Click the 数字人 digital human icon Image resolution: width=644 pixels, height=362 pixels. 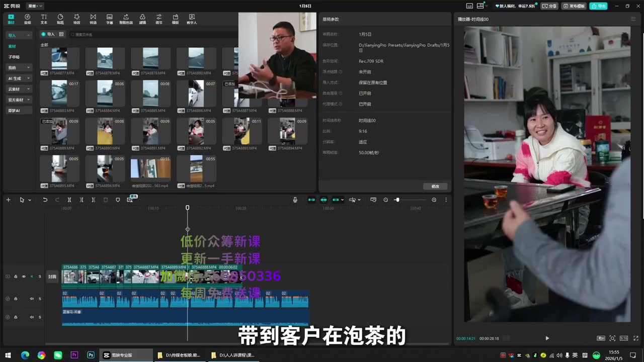192,19
